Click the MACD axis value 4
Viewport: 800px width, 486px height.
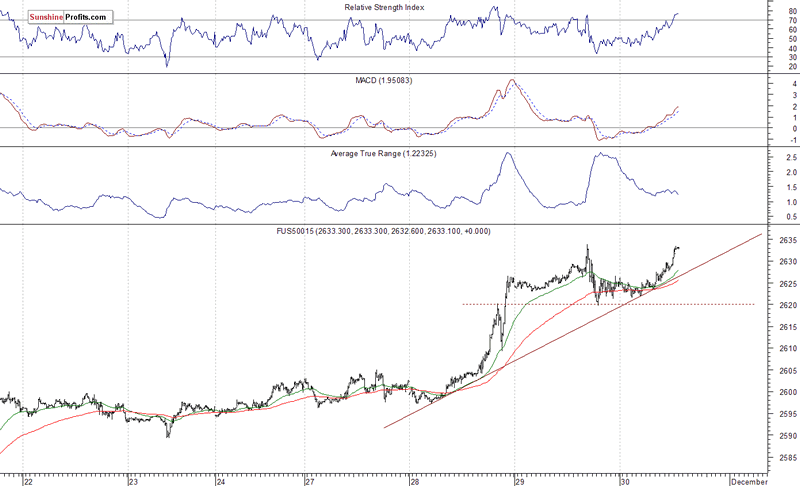pos(795,84)
